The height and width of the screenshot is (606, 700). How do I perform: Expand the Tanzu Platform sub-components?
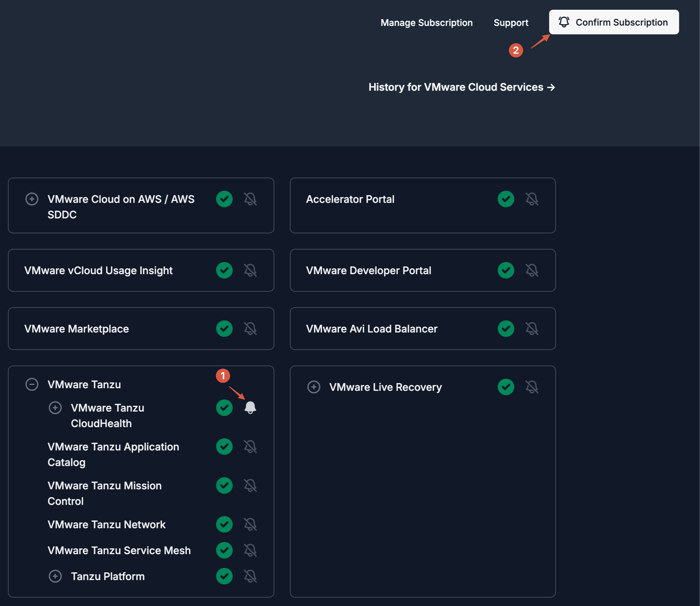click(55, 576)
